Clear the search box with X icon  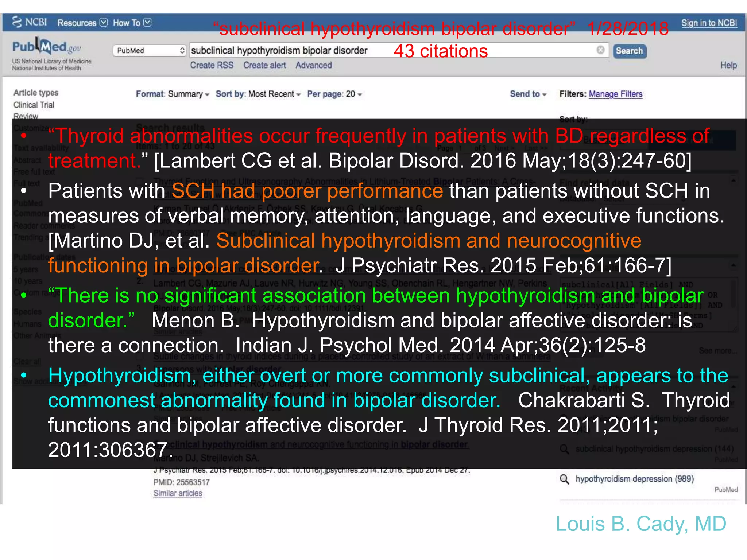point(600,50)
